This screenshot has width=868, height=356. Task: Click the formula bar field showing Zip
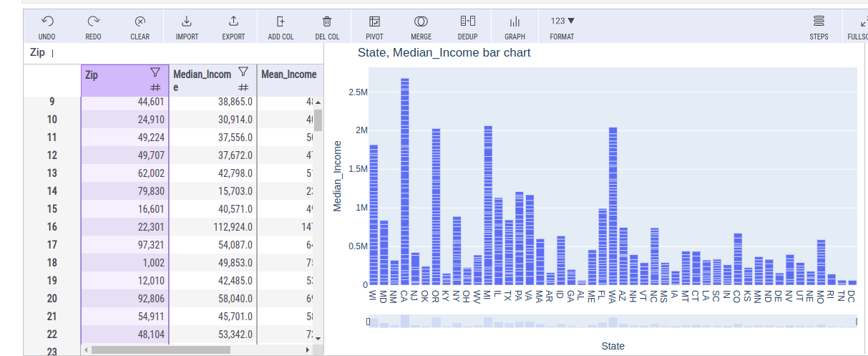(x=173, y=53)
